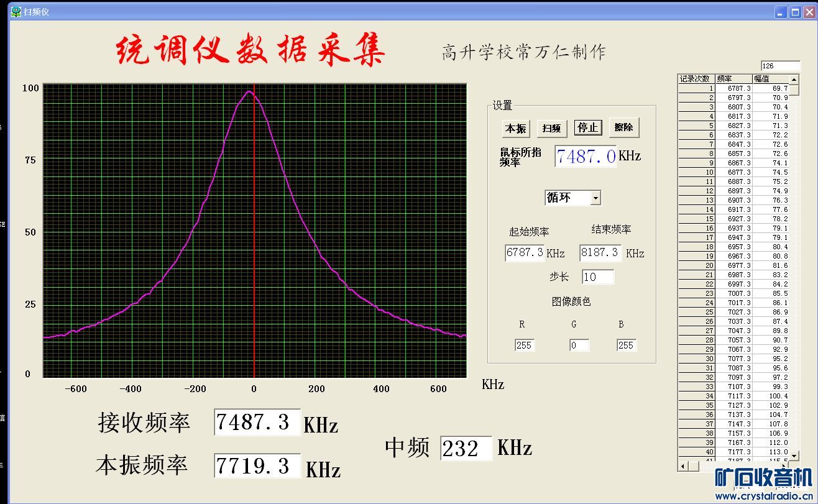Set the G color value field

(579, 345)
